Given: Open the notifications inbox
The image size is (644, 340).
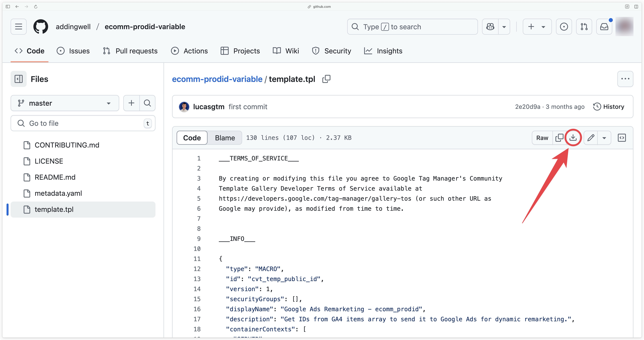Looking at the screenshot, I should tap(604, 27).
